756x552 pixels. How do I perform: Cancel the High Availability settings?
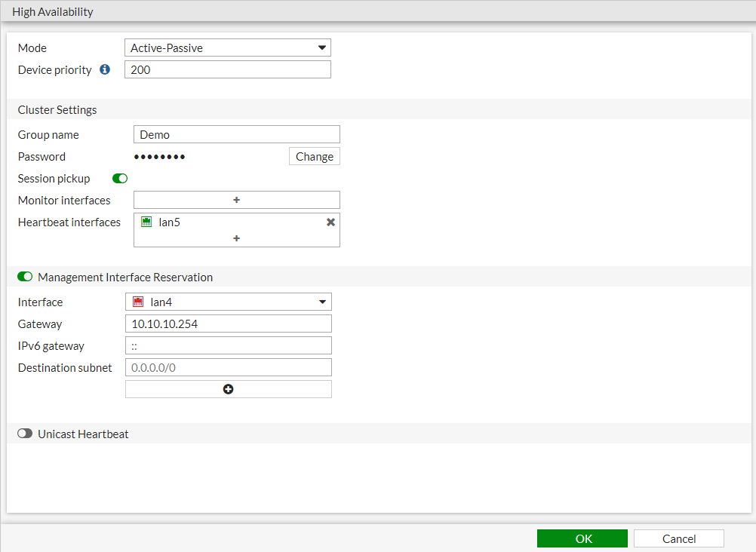click(x=678, y=538)
